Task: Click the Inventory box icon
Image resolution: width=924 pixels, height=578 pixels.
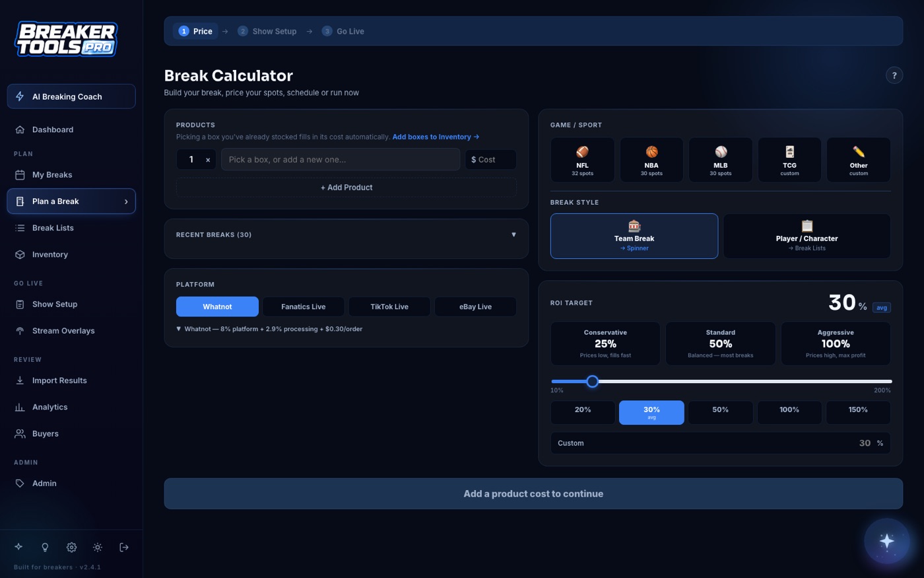Action: tap(20, 254)
